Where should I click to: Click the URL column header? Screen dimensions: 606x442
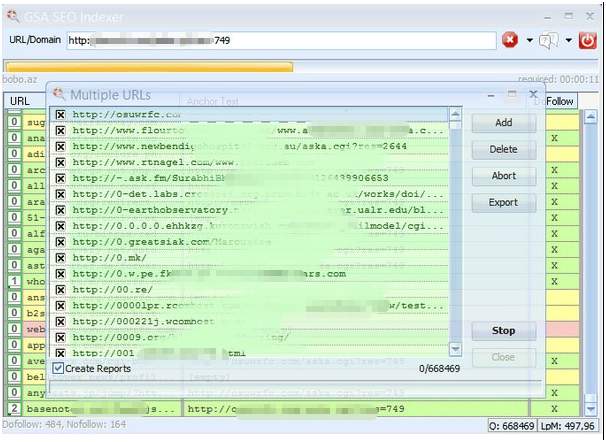click(x=20, y=101)
